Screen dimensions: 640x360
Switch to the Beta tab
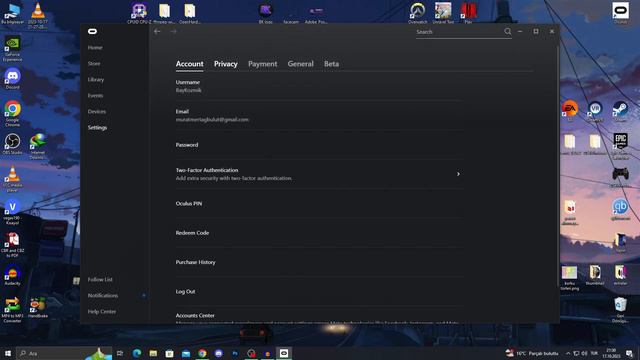coord(331,64)
